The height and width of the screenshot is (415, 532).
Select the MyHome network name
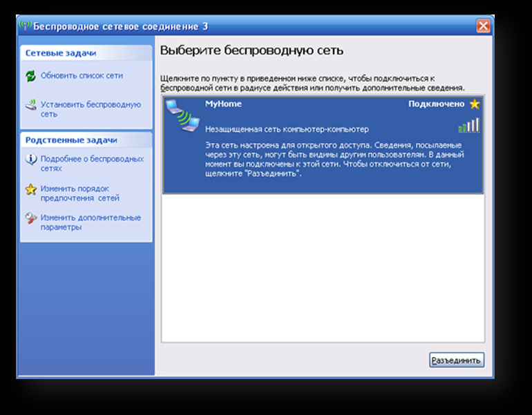coord(224,104)
